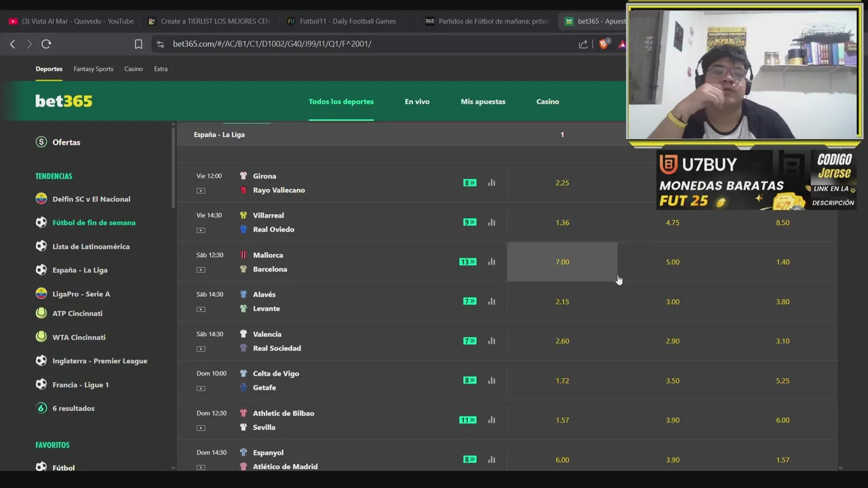This screenshot has width=868, height=488.
Task: Open stats chart icon for Valencia match
Action: [x=492, y=341]
